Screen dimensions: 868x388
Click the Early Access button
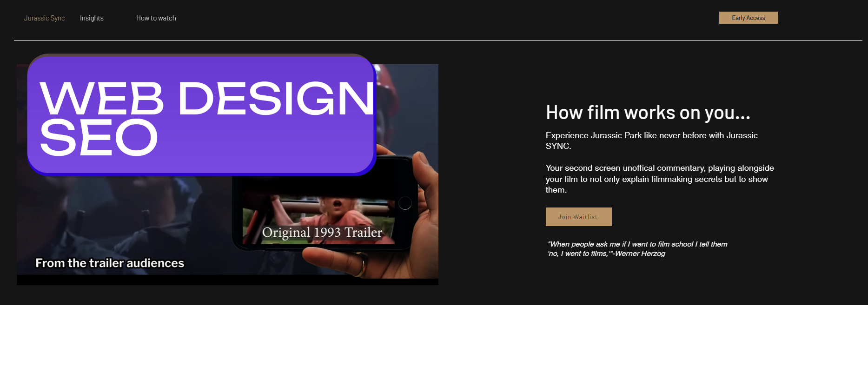point(748,18)
